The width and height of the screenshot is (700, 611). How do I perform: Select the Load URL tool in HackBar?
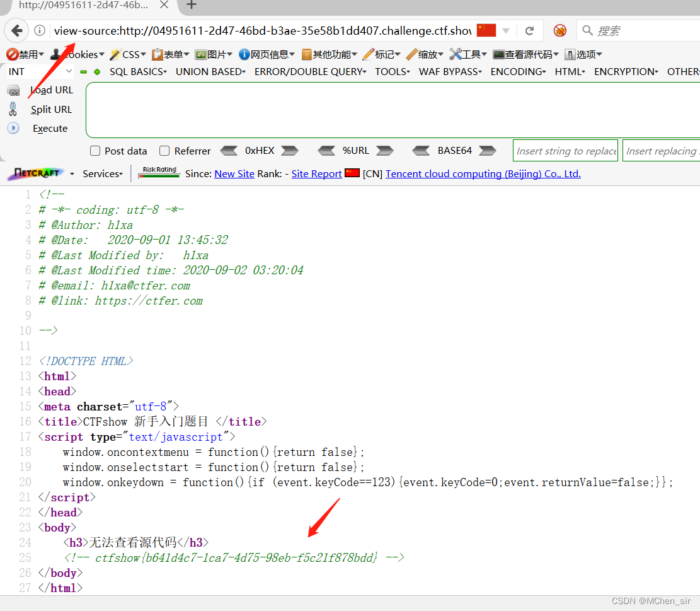[50, 90]
